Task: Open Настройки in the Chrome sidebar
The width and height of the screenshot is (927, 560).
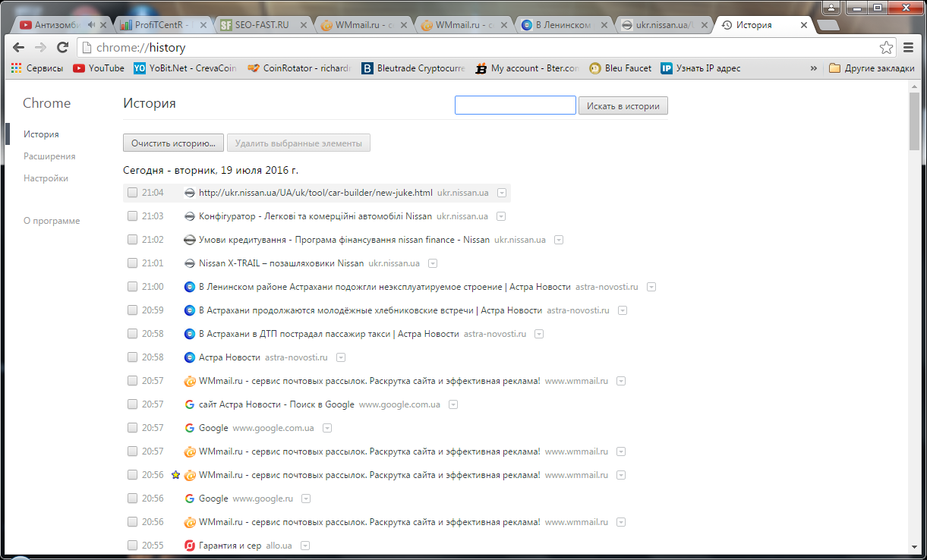Action: click(46, 178)
